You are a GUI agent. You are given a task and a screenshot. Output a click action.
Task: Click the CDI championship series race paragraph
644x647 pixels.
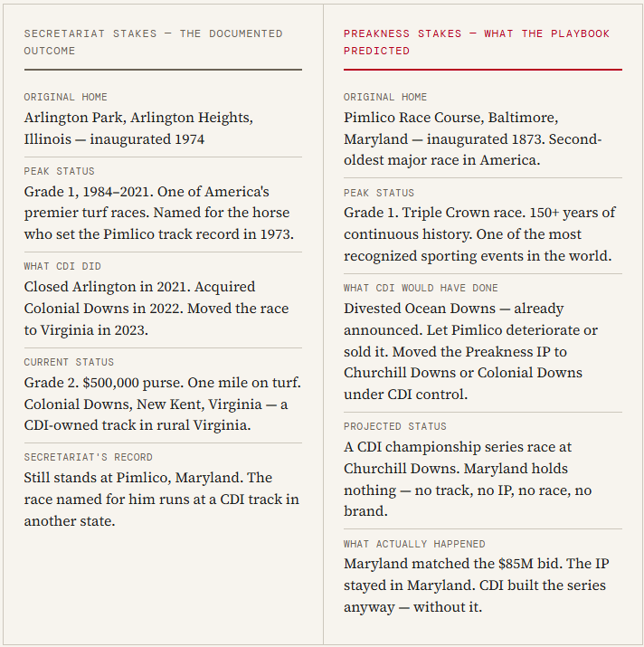(468, 479)
